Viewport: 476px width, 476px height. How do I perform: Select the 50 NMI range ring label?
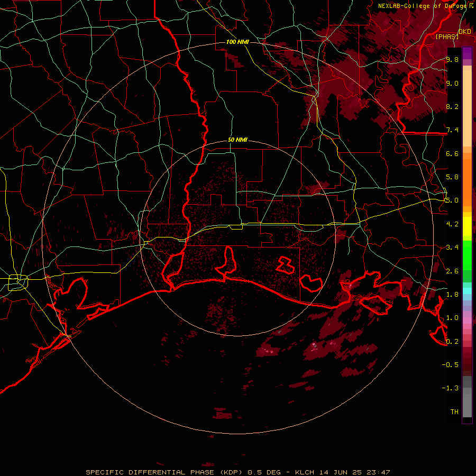(237, 140)
